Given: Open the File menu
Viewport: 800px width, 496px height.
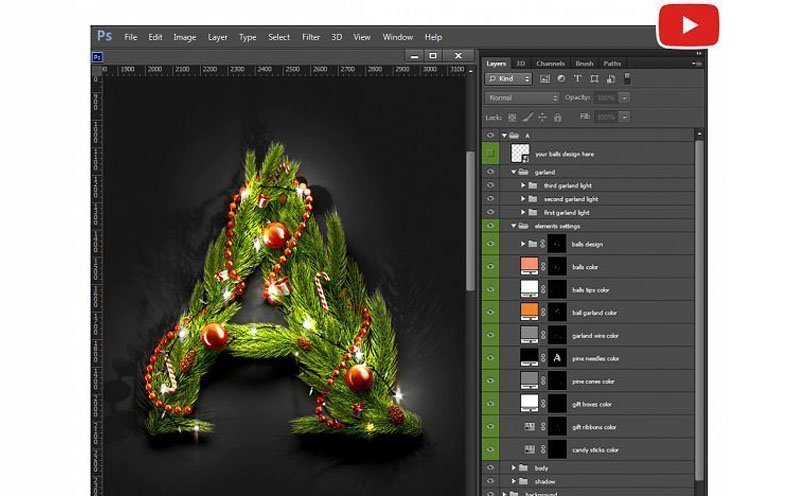Looking at the screenshot, I should click(131, 37).
